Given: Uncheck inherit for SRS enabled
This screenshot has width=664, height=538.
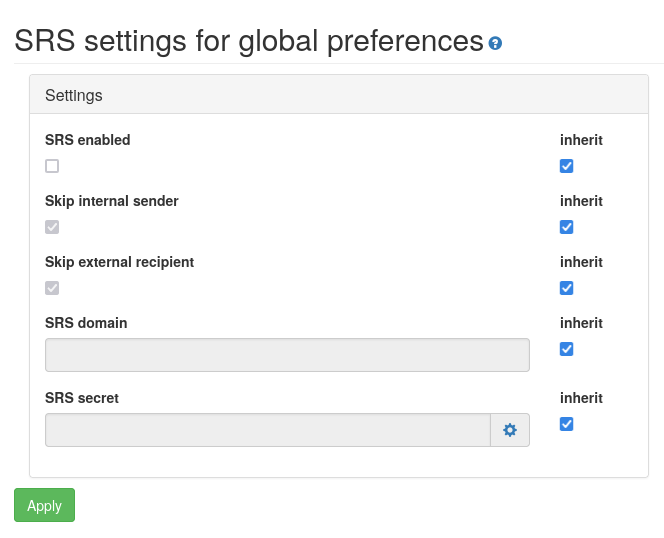Looking at the screenshot, I should click(567, 166).
